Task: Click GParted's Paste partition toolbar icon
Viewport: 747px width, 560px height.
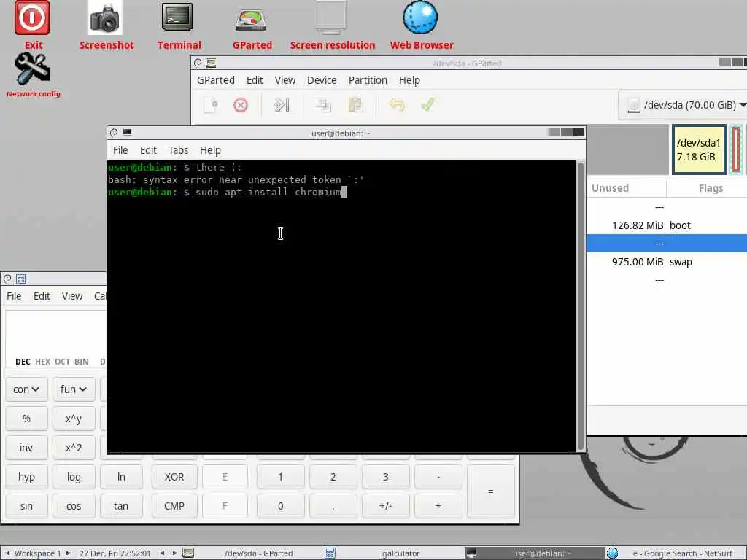Action: coord(355,105)
